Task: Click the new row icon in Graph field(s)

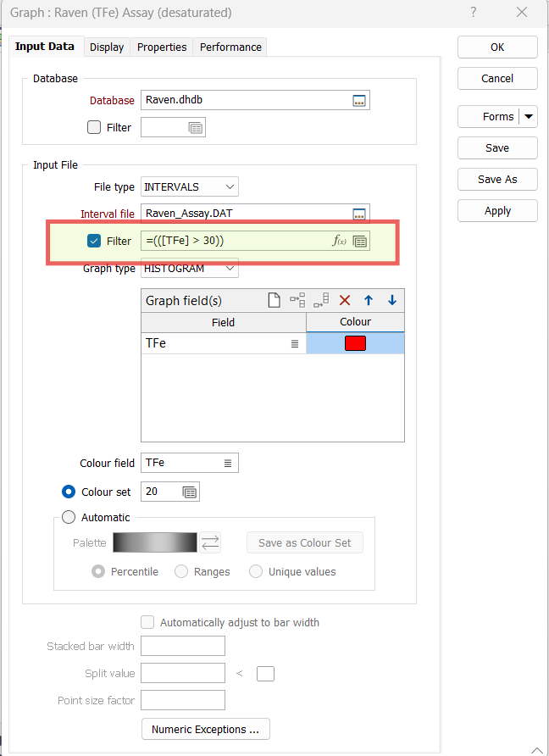Action: [274, 300]
